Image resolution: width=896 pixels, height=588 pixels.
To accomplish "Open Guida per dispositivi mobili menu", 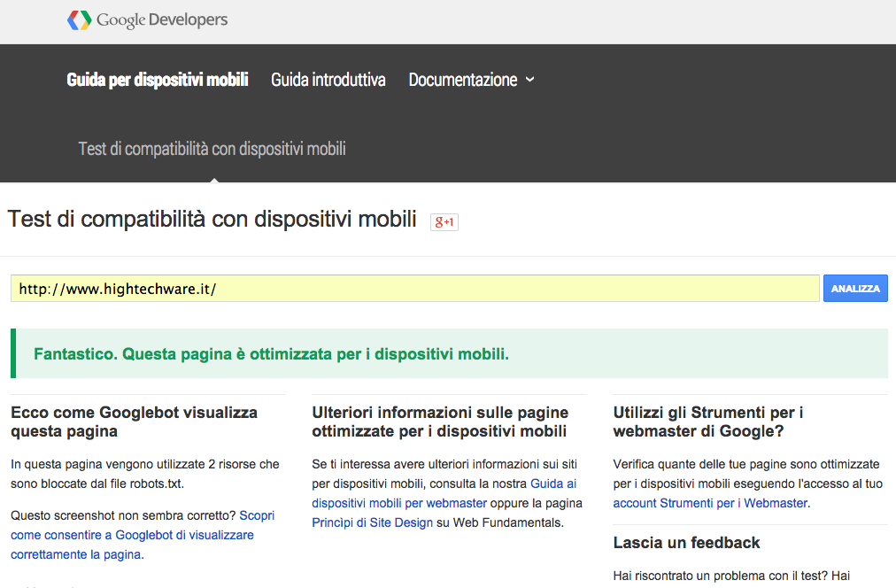I will click(157, 80).
